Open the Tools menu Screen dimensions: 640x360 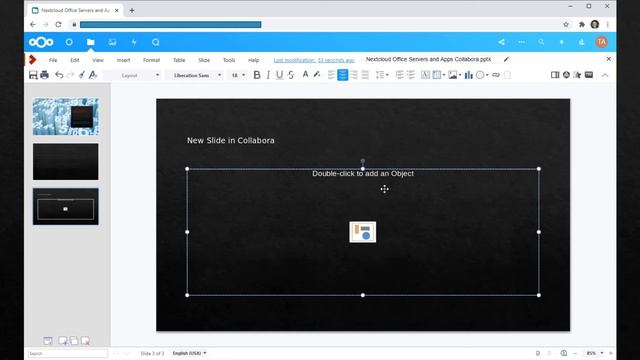[x=229, y=60]
